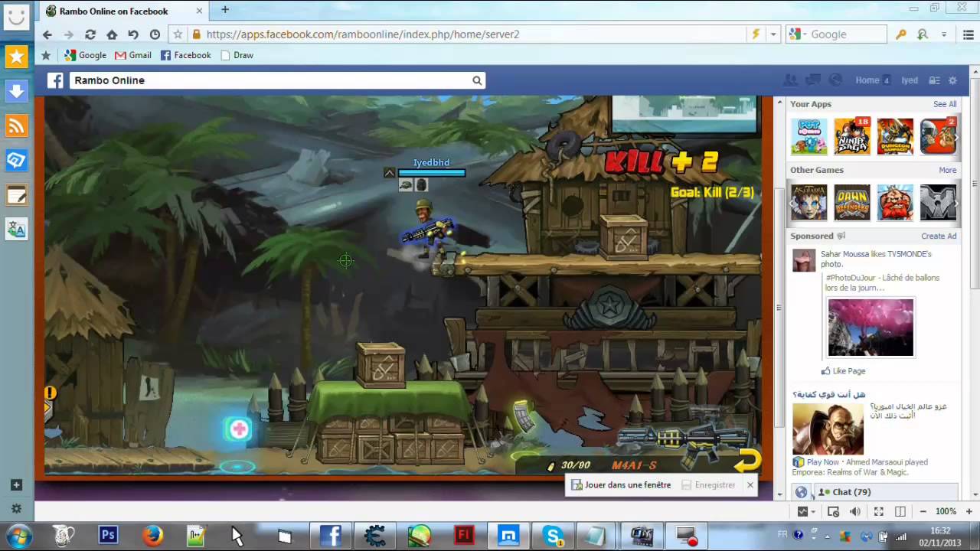Open the browser home page icon

click(112, 34)
